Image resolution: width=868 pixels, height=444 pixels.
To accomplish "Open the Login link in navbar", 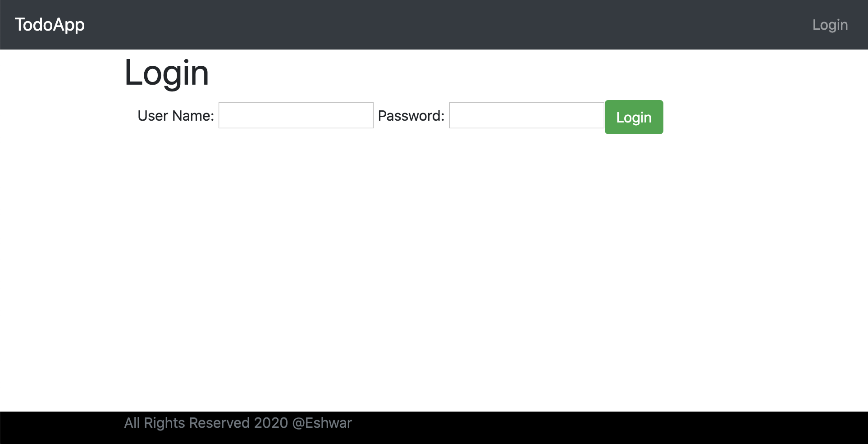I will coord(830,25).
